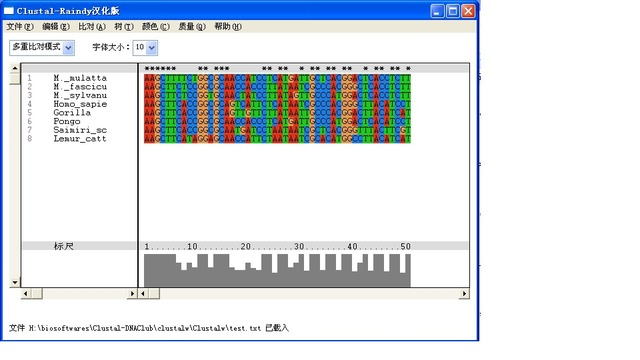The height and width of the screenshot is (360, 640).
Task: Expand the 多重比对模式 mode dropdown
Action: (x=69, y=48)
